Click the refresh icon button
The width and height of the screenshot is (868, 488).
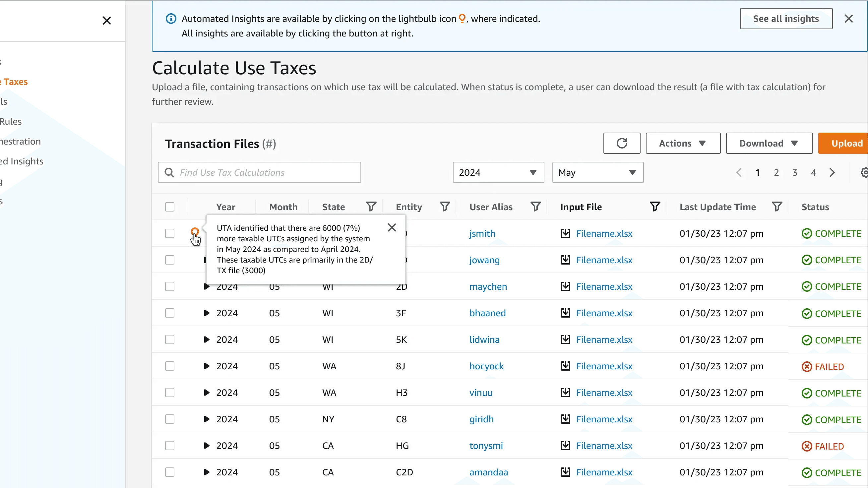[x=621, y=143]
